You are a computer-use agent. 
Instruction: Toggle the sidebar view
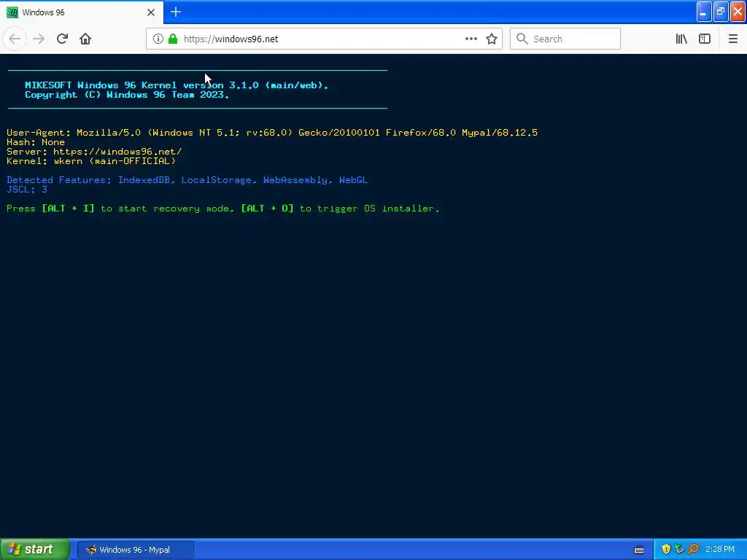pyautogui.click(x=705, y=39)
